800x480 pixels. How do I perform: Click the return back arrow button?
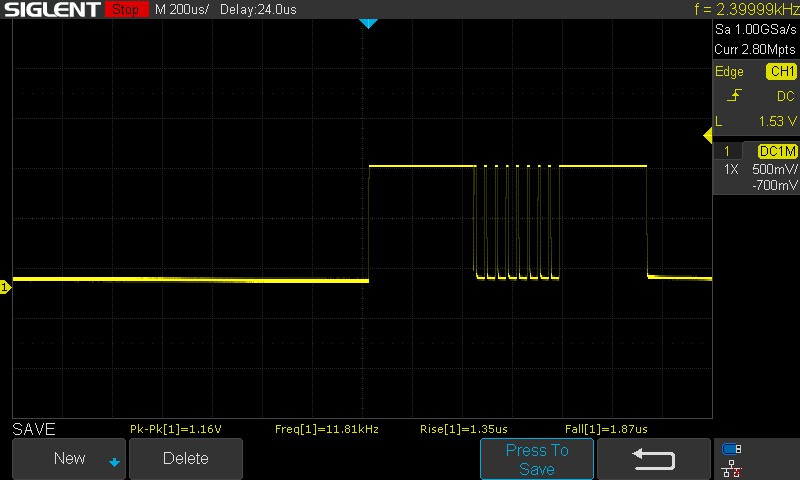point(654,459)
